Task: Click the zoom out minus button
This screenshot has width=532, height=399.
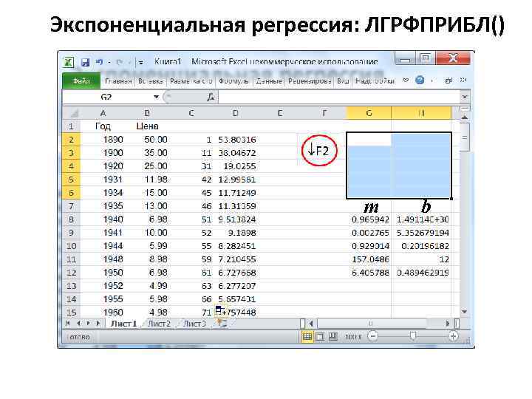Action: [372, 337]
